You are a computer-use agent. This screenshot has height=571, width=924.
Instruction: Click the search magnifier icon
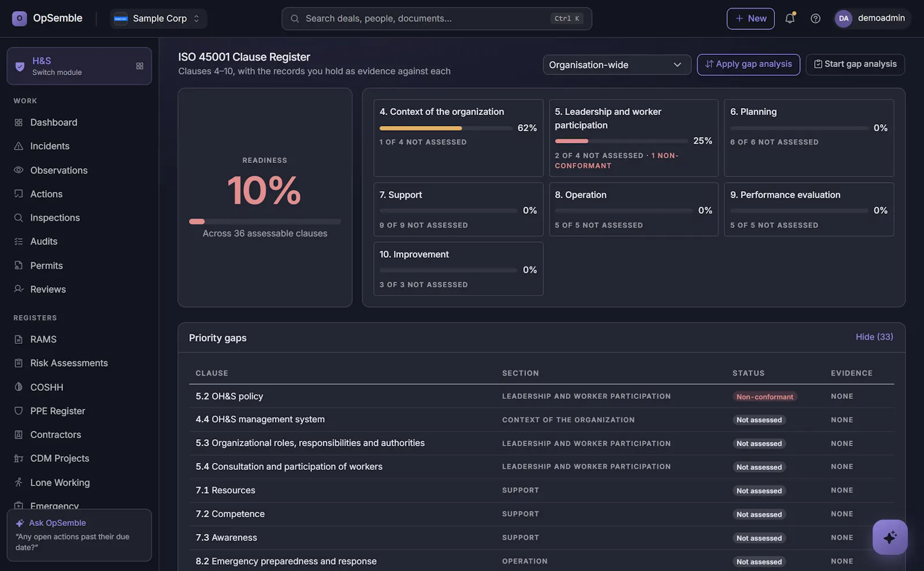coord(295,18)
